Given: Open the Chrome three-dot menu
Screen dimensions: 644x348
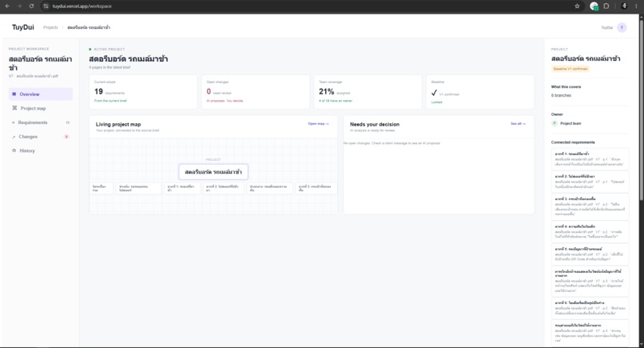Looking at the screenshot, I should click(x=636, y=6).
